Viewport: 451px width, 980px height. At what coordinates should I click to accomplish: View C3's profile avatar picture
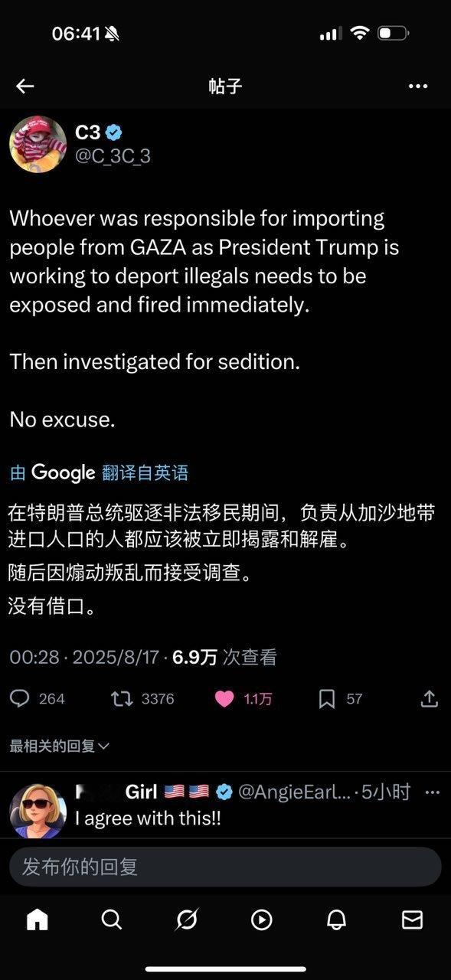(38, 145)
